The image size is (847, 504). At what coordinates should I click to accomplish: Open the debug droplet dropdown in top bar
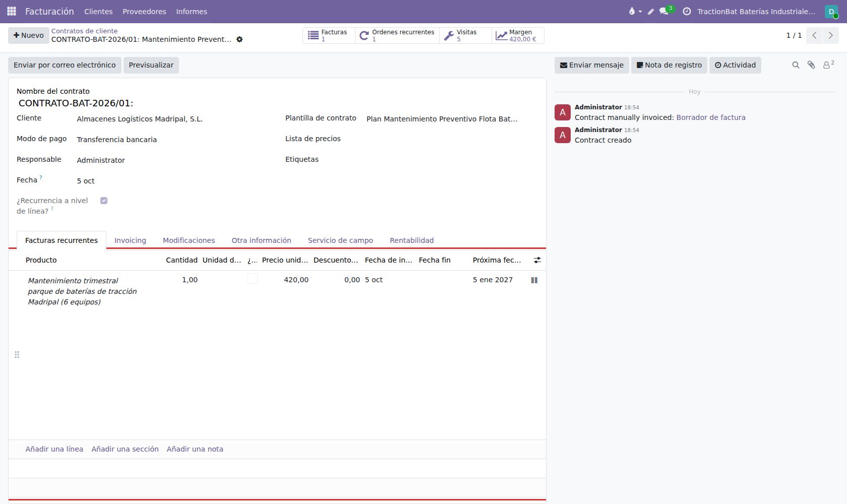tap(635, 11)
